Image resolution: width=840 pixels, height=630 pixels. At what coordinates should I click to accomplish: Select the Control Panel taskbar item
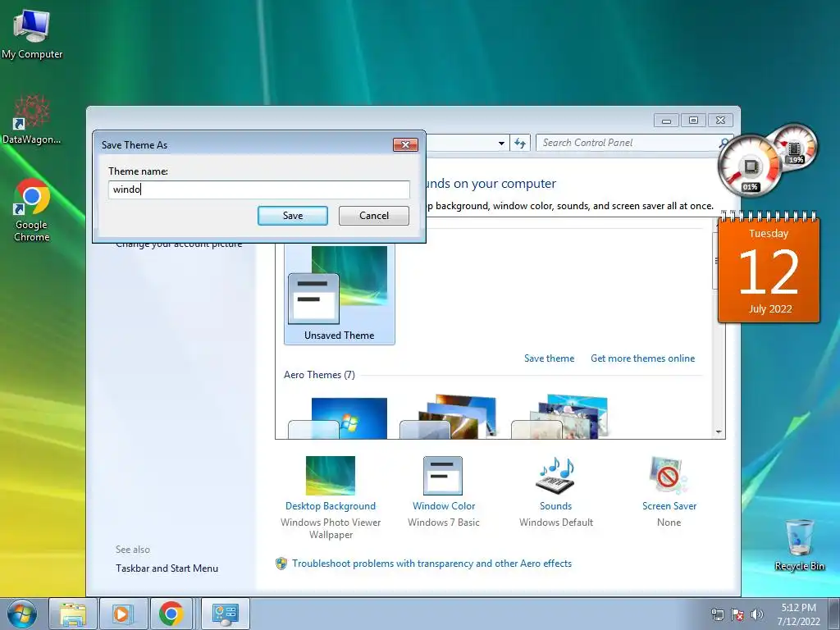[x=226, y=614]
